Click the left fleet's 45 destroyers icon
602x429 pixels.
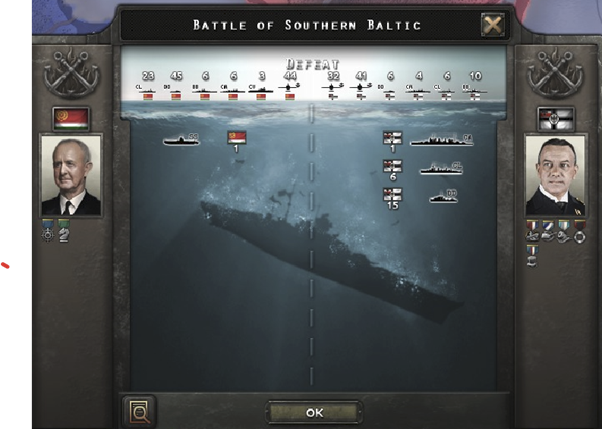coord(176,92)
